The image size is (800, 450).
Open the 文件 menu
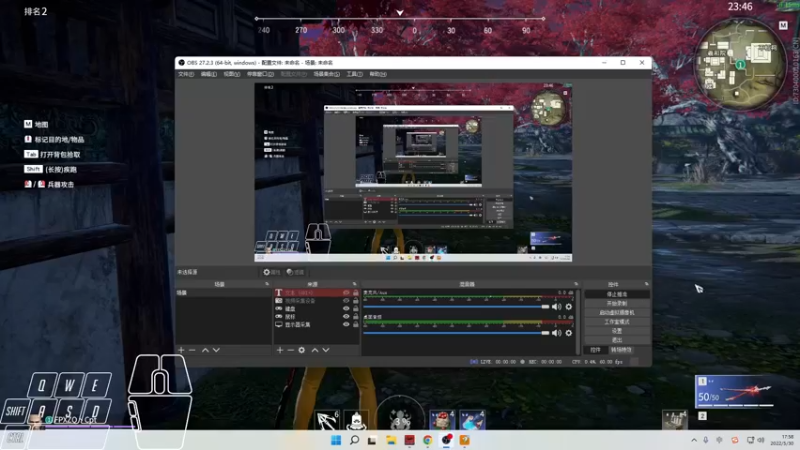pos(186,74)
